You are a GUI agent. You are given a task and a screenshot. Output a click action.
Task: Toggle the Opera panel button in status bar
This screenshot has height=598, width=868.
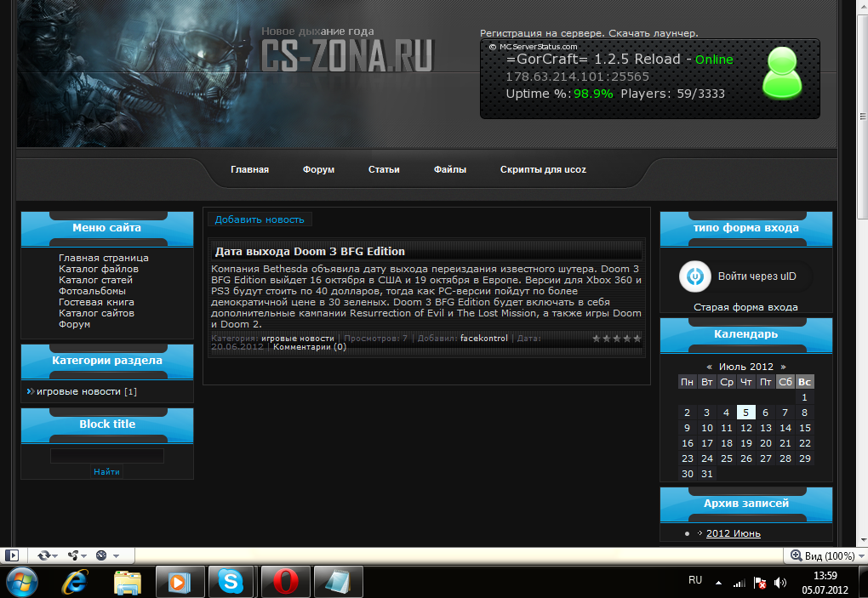(x=12, y=555)
